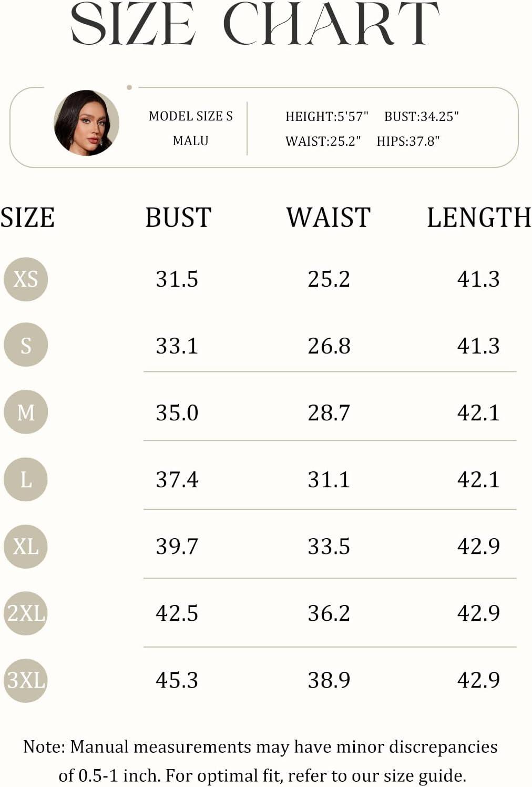Select the S size circle

point(26,345)
